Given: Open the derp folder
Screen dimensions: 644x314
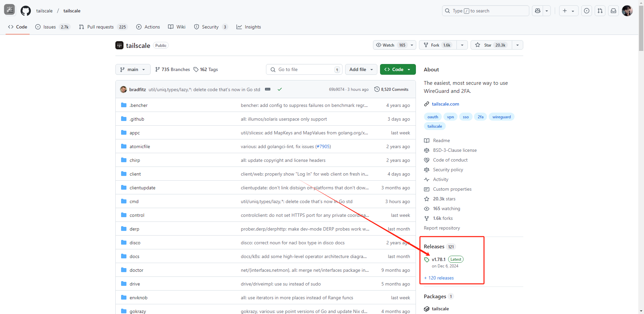Looking at the screenshot, I should (x=135, y=229).
